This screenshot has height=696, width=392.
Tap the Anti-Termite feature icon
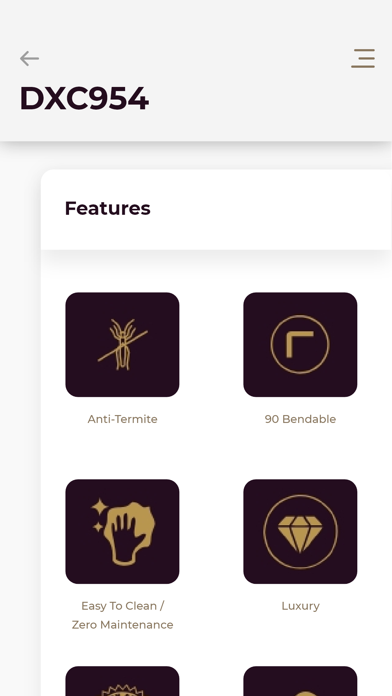point(123,344)
